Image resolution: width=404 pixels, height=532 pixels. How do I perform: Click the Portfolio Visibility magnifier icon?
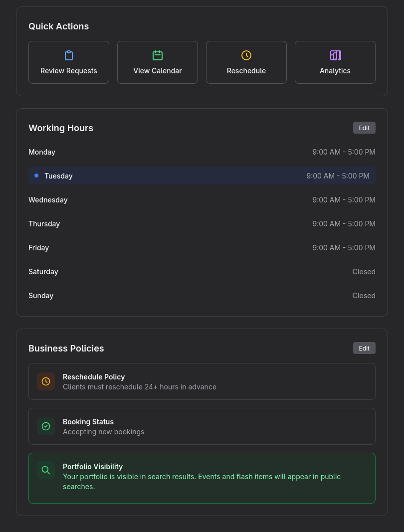tap(46, 470)
